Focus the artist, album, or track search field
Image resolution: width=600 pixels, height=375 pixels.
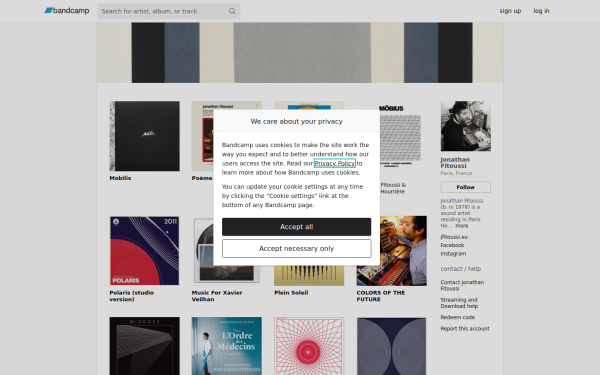tap(168, 11)
